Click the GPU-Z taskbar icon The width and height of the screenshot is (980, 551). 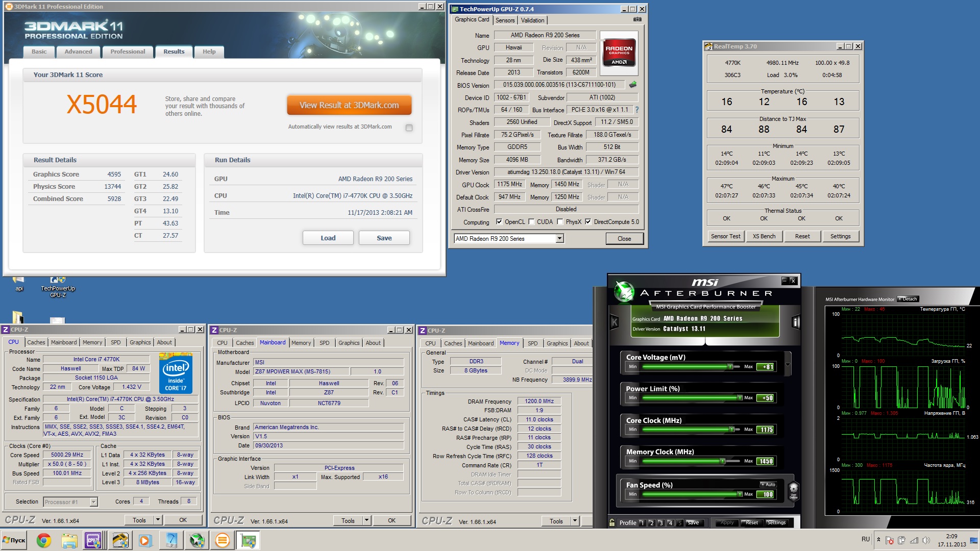(x=249, y=540)
